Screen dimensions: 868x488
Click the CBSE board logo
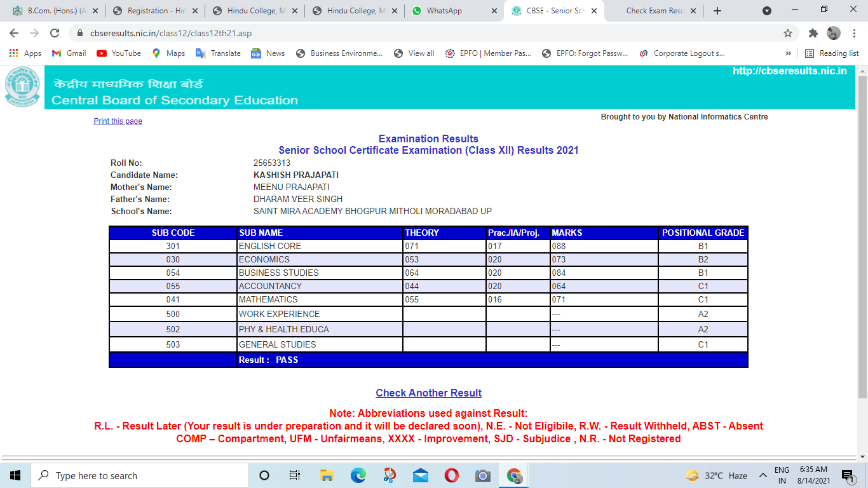click(x=22, y=87)
